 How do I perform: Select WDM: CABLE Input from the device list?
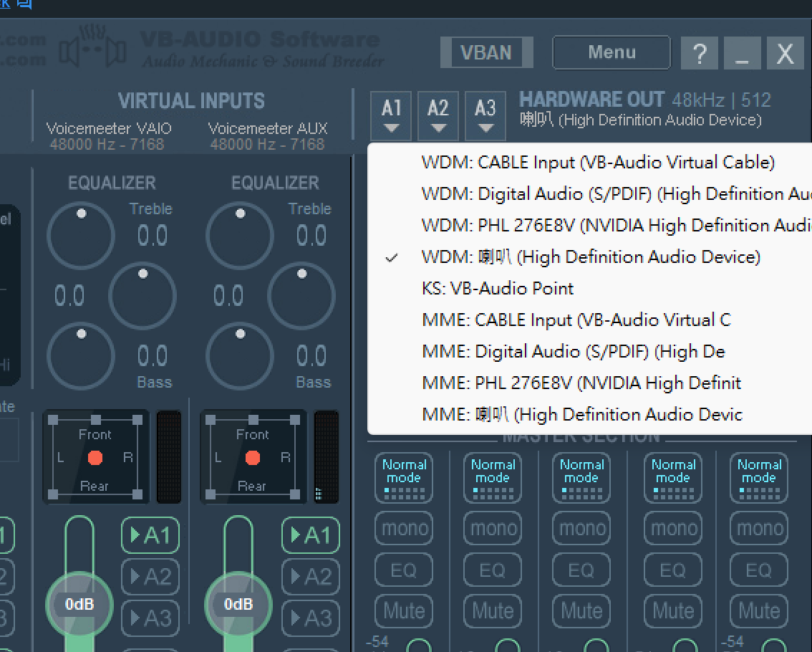click(596, 162)
